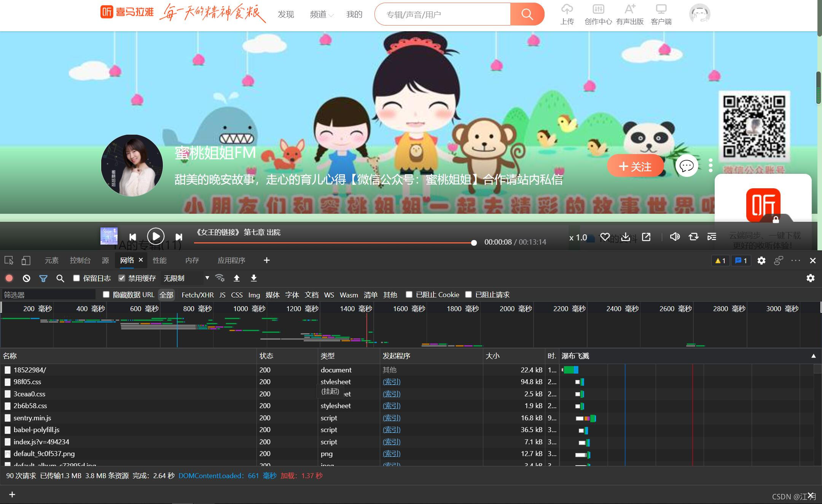Export HAR file with download arrow

point(254,278)
